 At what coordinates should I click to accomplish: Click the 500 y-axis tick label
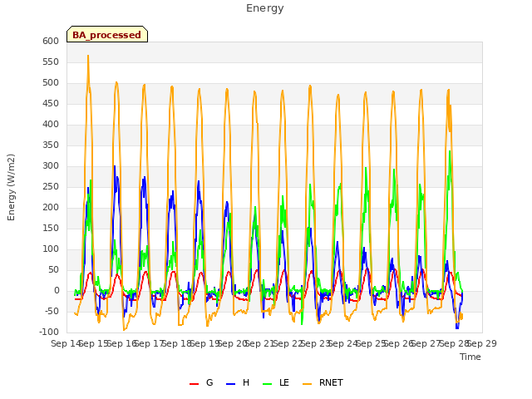tap(51, 83)
